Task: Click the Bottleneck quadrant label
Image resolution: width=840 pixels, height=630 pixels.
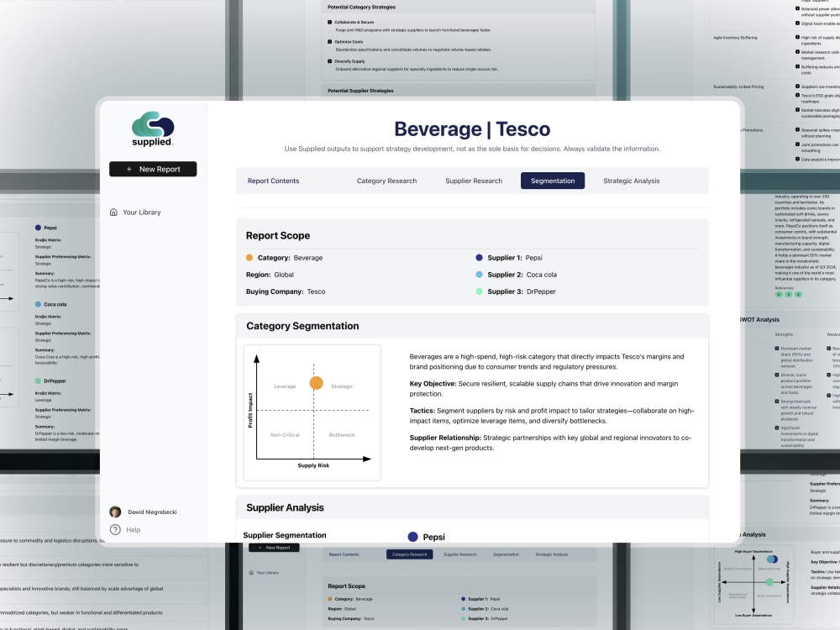Action: (342, 435)
